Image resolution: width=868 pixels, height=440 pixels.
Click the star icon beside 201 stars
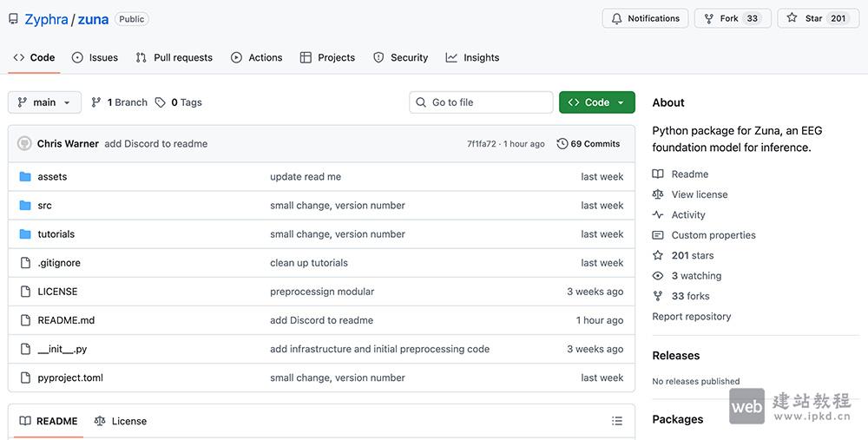[658, 255]
